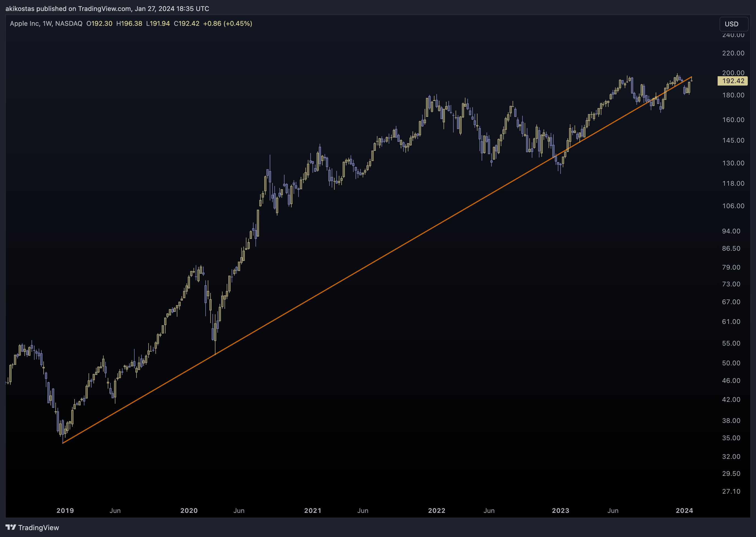Click the L191.94 low value
756x537 pixels.
coord(158,24)
